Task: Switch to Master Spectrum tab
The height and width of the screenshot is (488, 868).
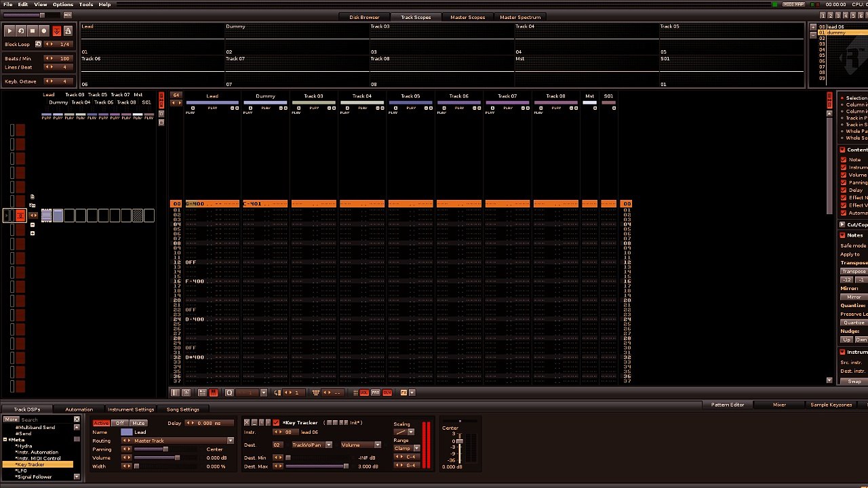Action: [520, 17]
